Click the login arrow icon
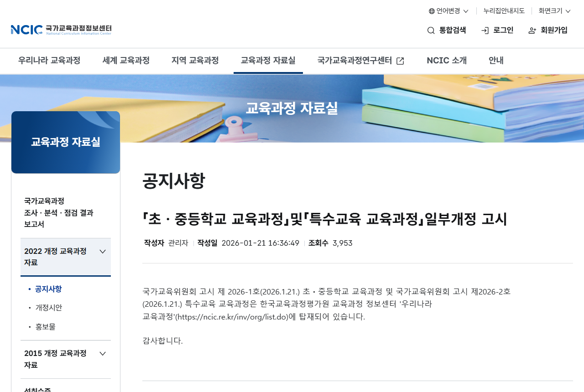The width and height of the screenshot is (584, 392). [x=485, y=31]
